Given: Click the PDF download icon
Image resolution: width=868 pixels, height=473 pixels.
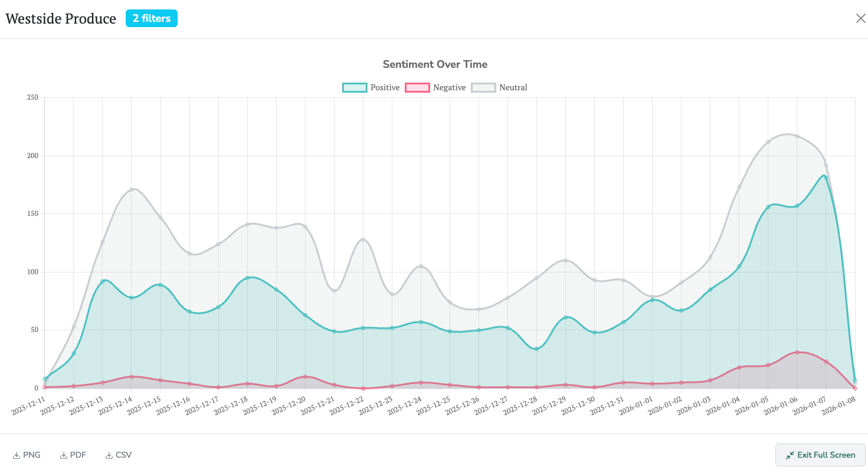Looking at the screenshot, I should coord(64,455).
